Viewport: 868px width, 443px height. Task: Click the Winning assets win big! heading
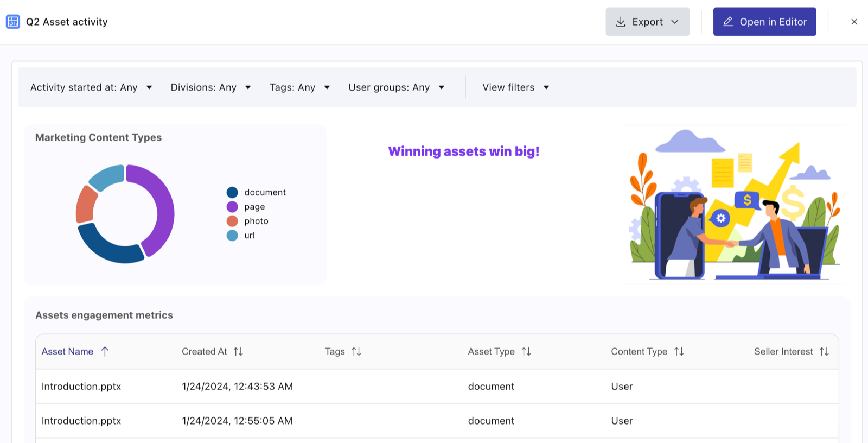click(x=464, y=151)
